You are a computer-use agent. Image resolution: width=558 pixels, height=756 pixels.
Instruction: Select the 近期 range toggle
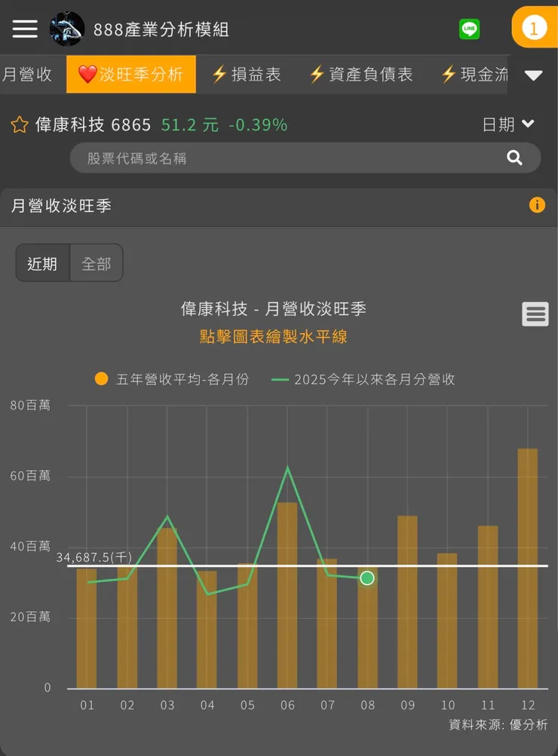[43, 263]
